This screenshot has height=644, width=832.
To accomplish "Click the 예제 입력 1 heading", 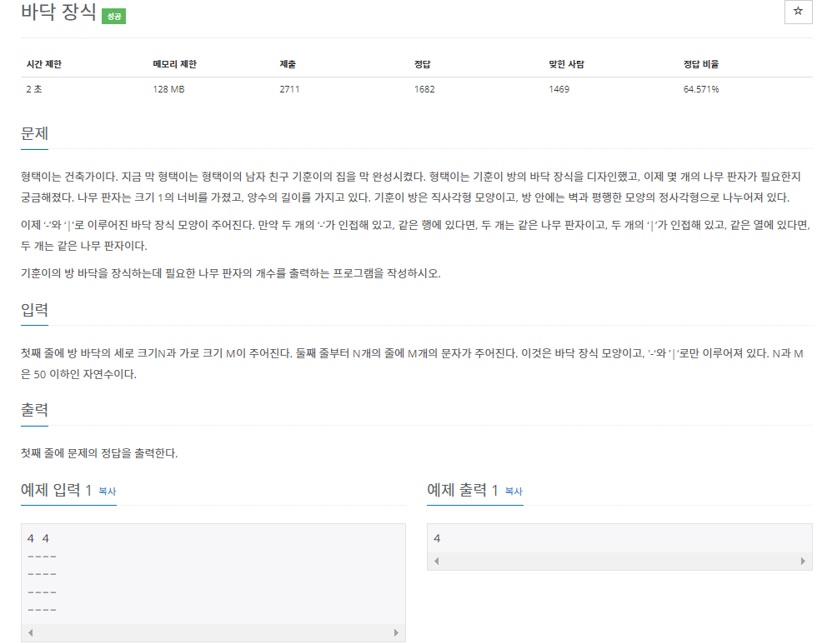I will (x=56, y=490).
